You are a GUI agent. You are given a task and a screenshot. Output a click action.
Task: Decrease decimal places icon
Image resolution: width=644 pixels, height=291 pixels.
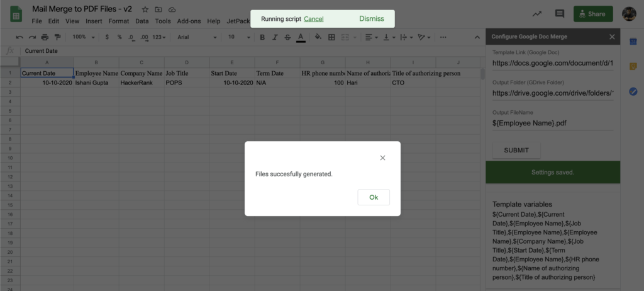tap(131, 37)
